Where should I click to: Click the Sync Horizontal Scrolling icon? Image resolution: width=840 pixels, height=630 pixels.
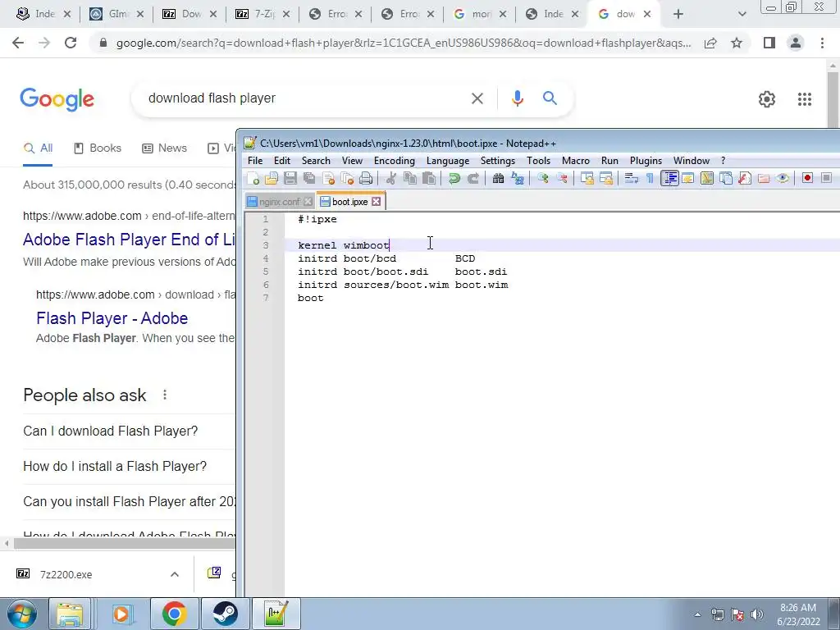point(606,178)
